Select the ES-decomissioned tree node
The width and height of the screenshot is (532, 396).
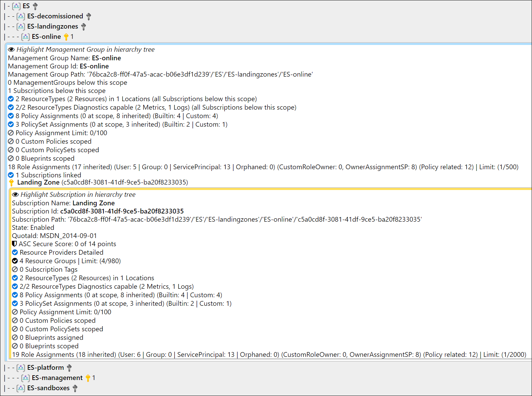(55, 16)
